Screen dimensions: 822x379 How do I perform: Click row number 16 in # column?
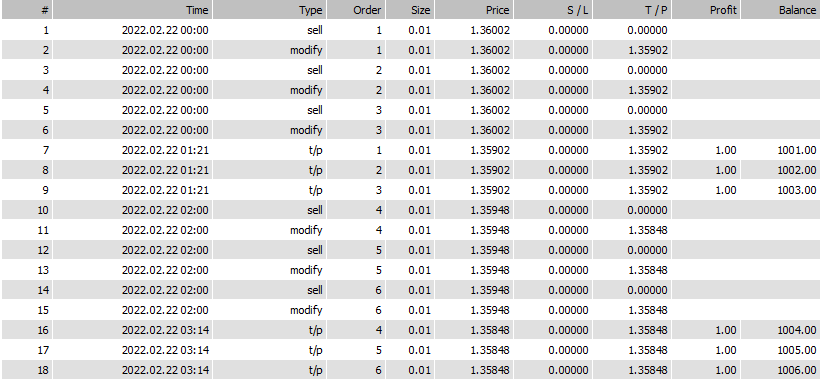coord(43,330)
